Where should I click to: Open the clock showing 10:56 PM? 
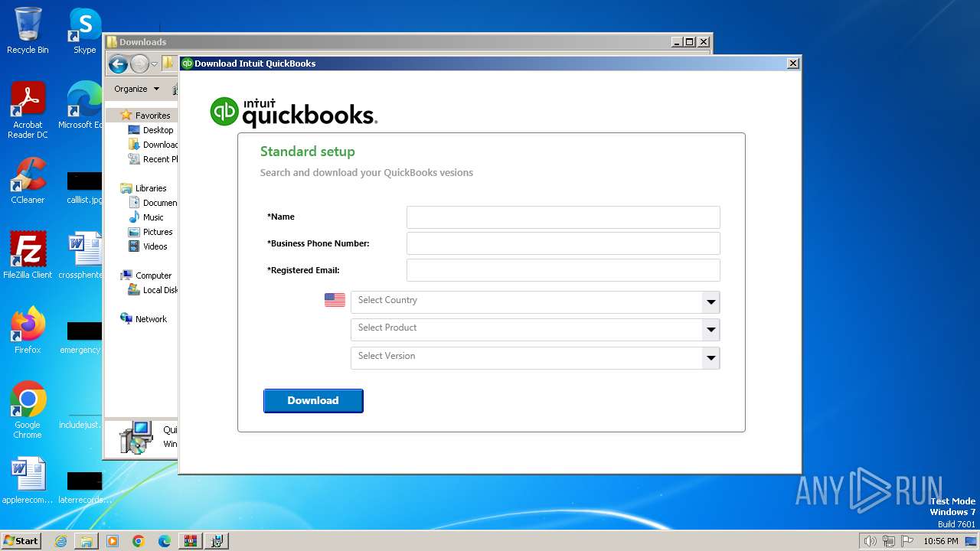[x=941, y=541]
